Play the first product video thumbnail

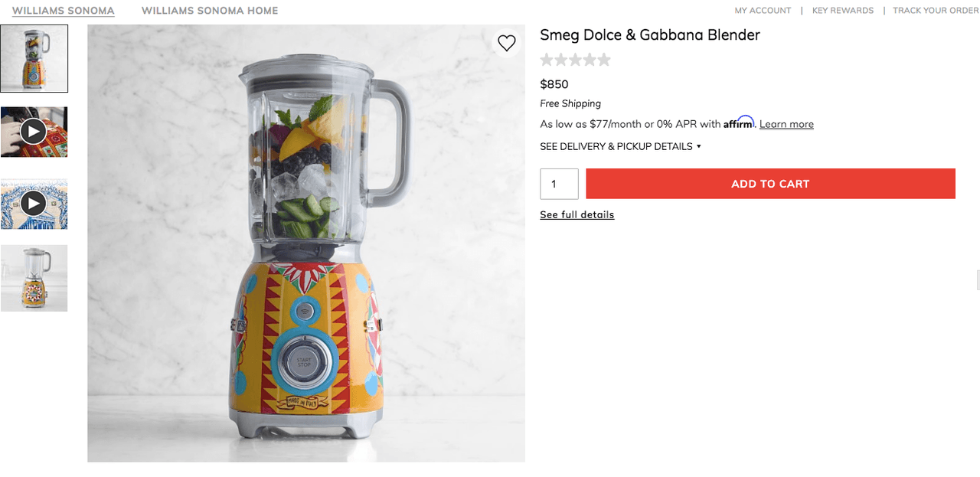pyautogui.click(x=34, y=131)
